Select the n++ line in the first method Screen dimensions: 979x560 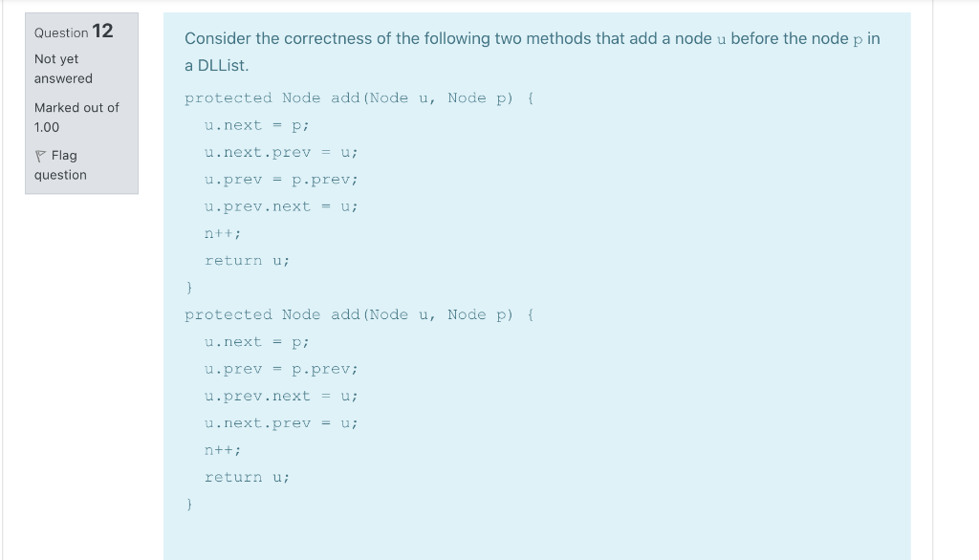coord(222,232)
